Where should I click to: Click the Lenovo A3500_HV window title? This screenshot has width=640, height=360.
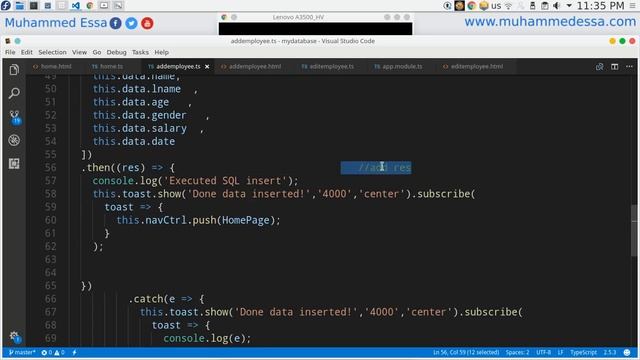click(x=298, y=17)
